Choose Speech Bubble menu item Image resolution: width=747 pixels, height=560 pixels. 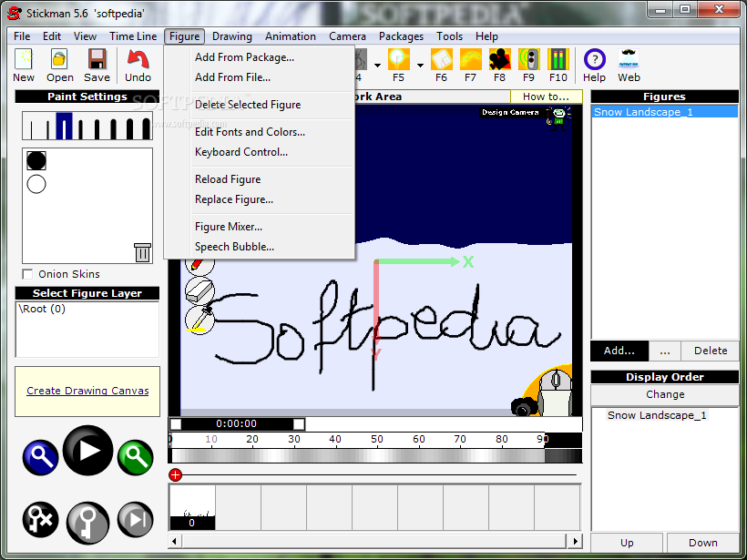click(x=259, y=247)
